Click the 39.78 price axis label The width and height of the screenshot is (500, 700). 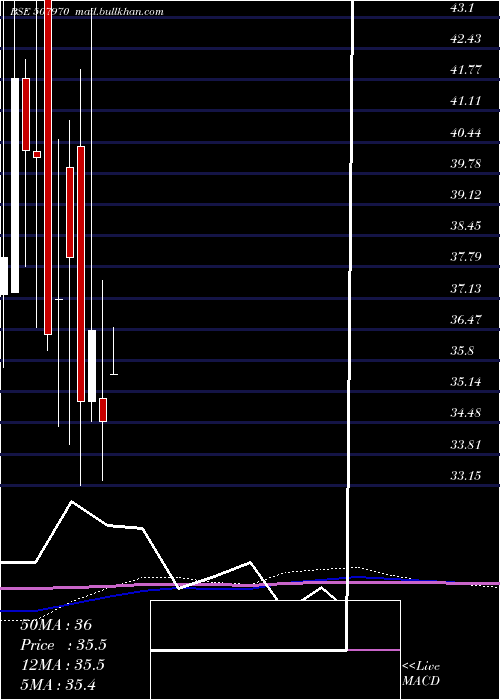tap(466, 164)
